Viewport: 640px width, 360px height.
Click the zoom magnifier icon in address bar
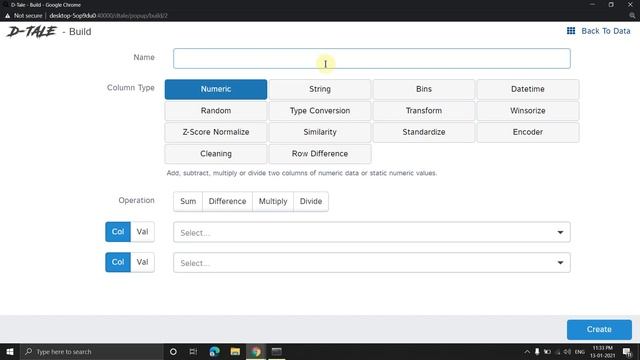pyautogui.click(x=632, y=16)
